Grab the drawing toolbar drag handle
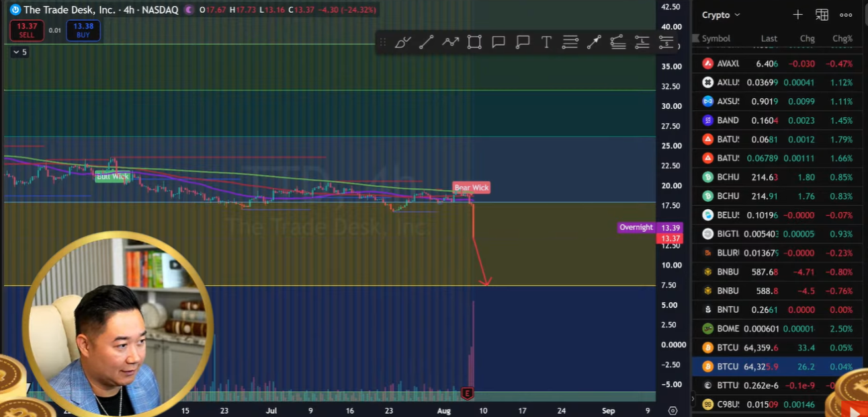The image size is (868, 417). (x=382, y=42)
